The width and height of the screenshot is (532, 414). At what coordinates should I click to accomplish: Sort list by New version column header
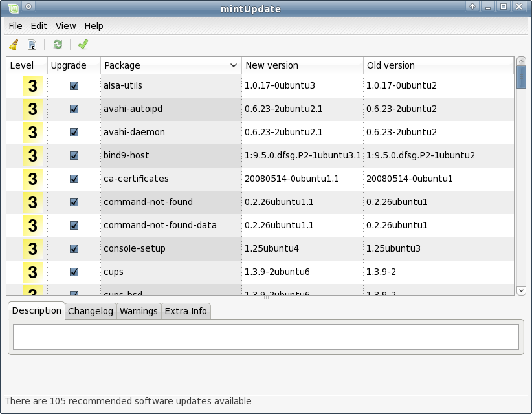point(302,65)
